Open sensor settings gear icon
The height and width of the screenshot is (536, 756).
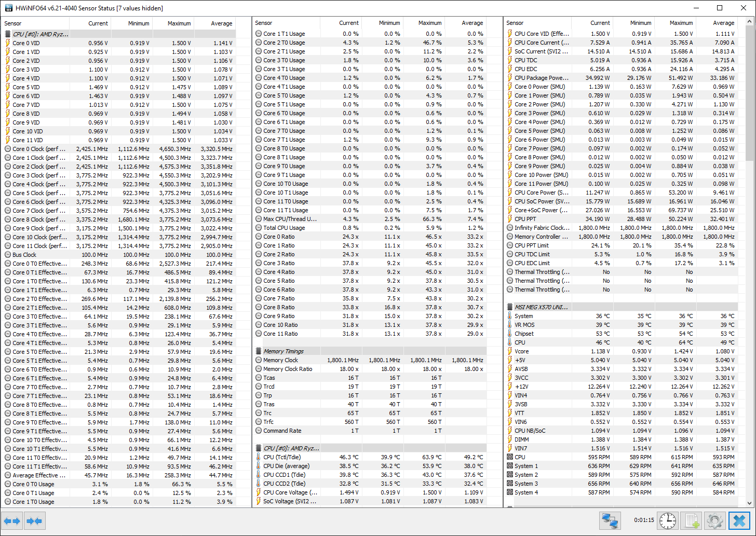715,520
